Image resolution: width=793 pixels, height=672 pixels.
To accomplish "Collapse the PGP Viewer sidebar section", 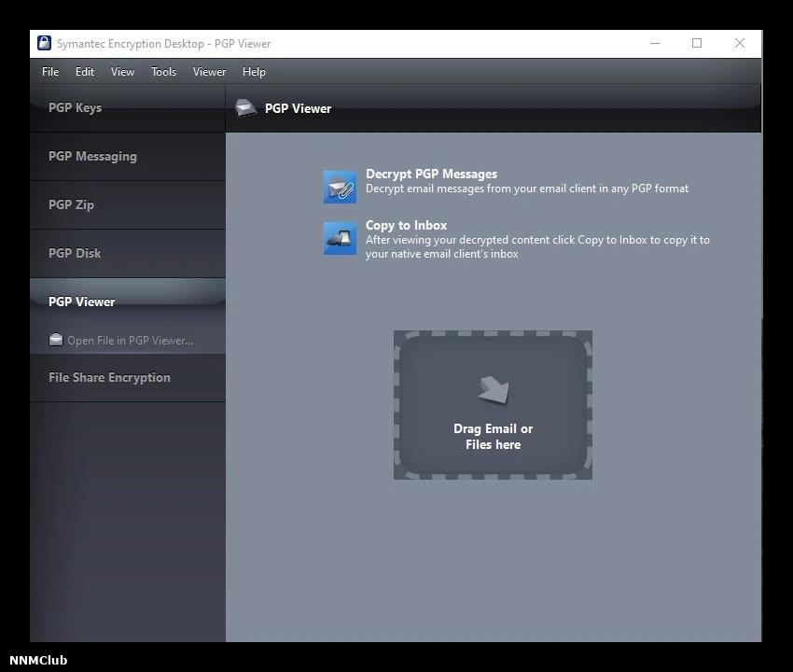I will pos(128,302).
